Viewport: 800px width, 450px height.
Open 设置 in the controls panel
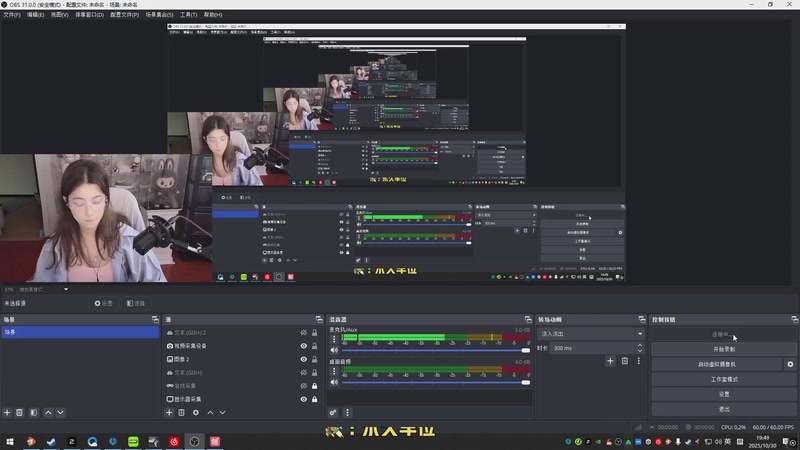723,394
